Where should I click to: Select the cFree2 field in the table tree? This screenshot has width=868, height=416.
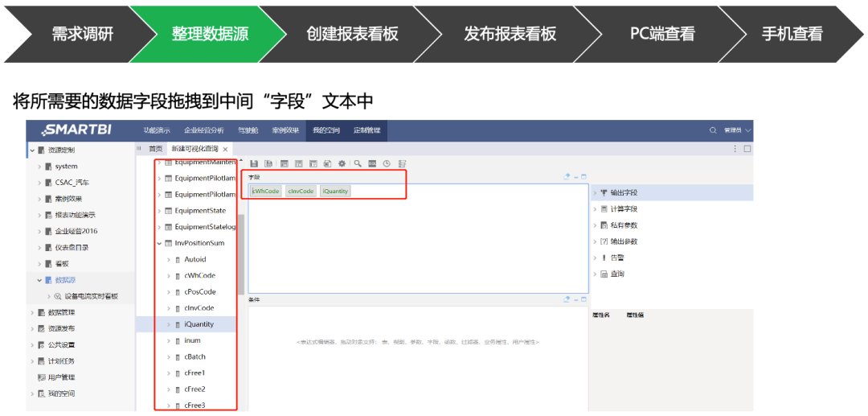click(194, 389)
